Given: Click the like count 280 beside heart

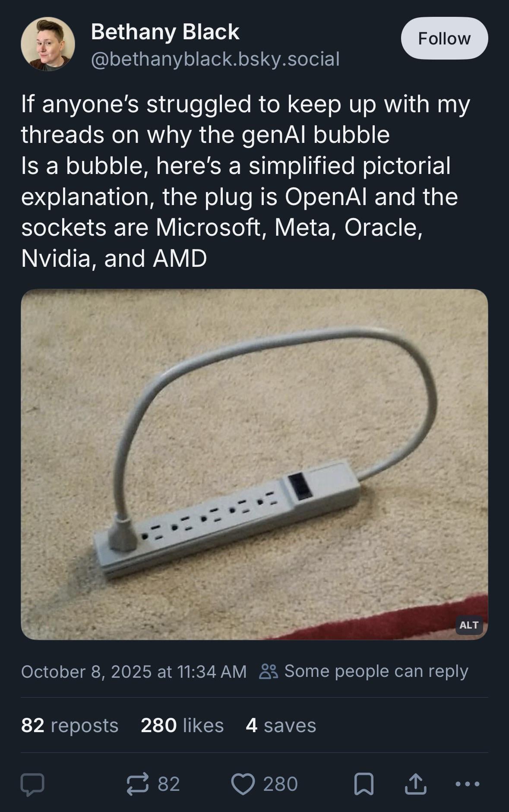Looking at the screenshot, I should (280, 784).
